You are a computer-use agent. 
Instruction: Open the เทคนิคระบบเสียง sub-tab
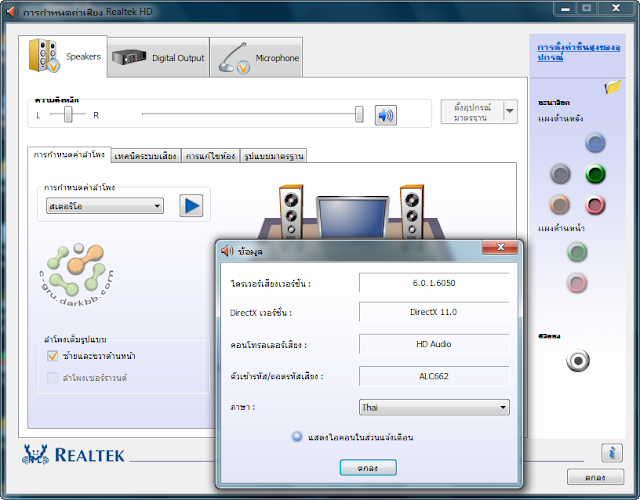pos(145,156)
